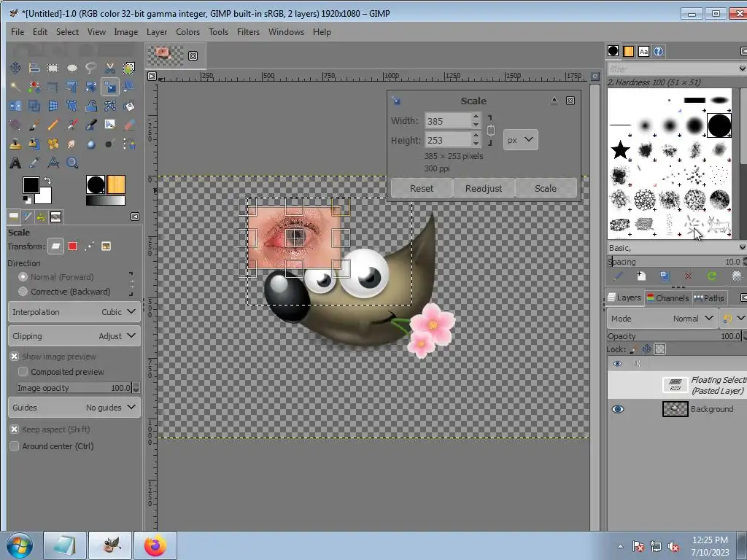Decrease Height value with down stepper arrow
The width and height of the screenshot is (747, 560).
point(476,144)
